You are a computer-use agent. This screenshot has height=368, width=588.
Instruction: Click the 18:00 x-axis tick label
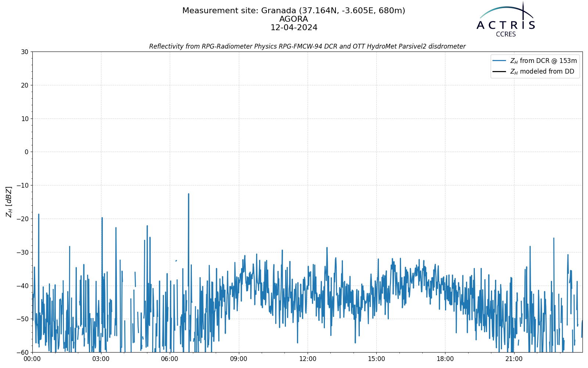tap(445, 359)
